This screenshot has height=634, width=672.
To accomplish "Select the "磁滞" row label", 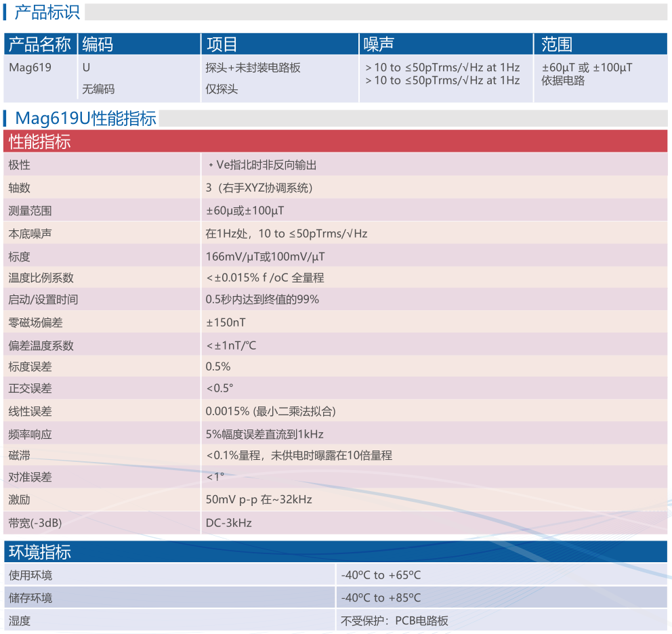I will (x=19, y=455).
